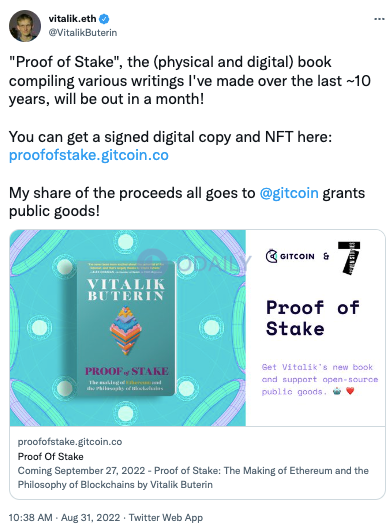This screenshot has height=528, width=389.
Task: Click Vitalik's profile avatar photo
Action: point(25,26)
